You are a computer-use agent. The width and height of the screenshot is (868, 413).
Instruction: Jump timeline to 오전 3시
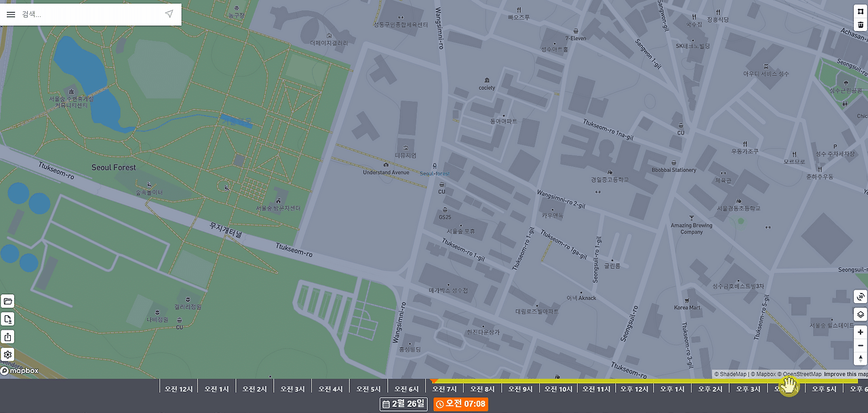pos(294,389)
